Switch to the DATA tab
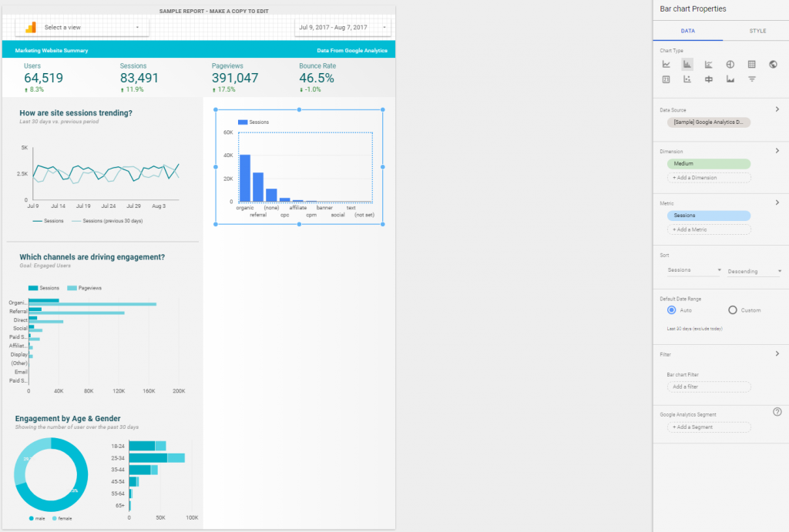Image resolution: width=789 pixels, height=532 pixels. coord(687,31)
